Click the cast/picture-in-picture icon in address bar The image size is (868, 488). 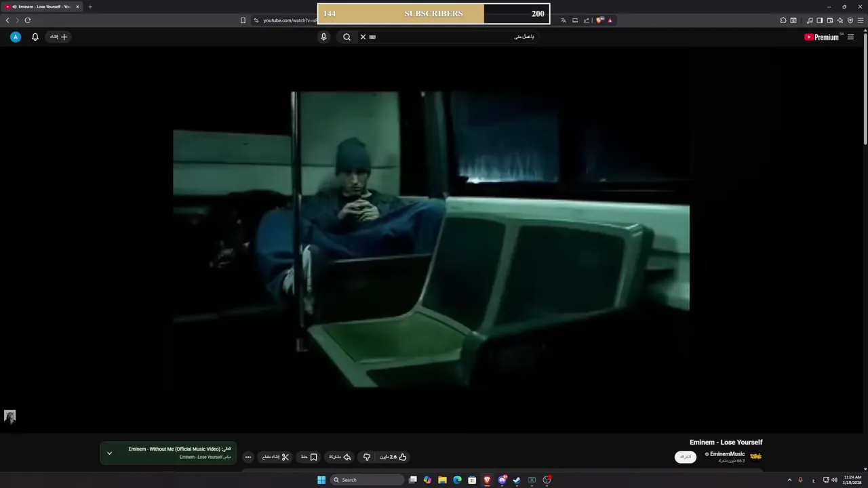(x=575, y=20)
